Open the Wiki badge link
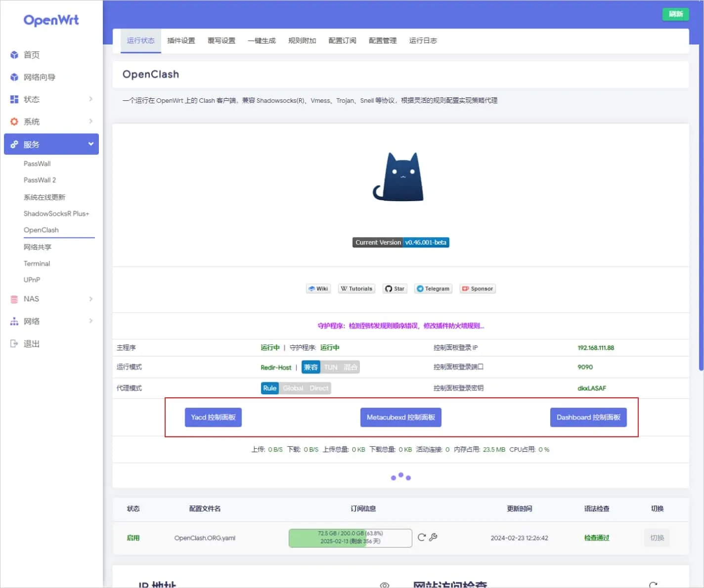The image size is (704, 588). pyautogui.click(x=318, y=289)
